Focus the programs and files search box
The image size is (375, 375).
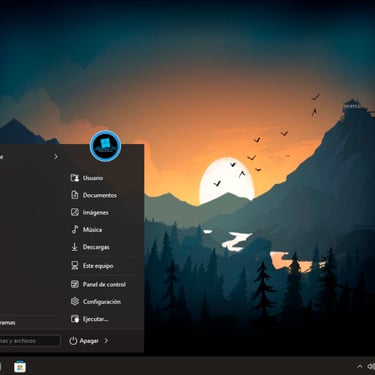click(29, 341)
